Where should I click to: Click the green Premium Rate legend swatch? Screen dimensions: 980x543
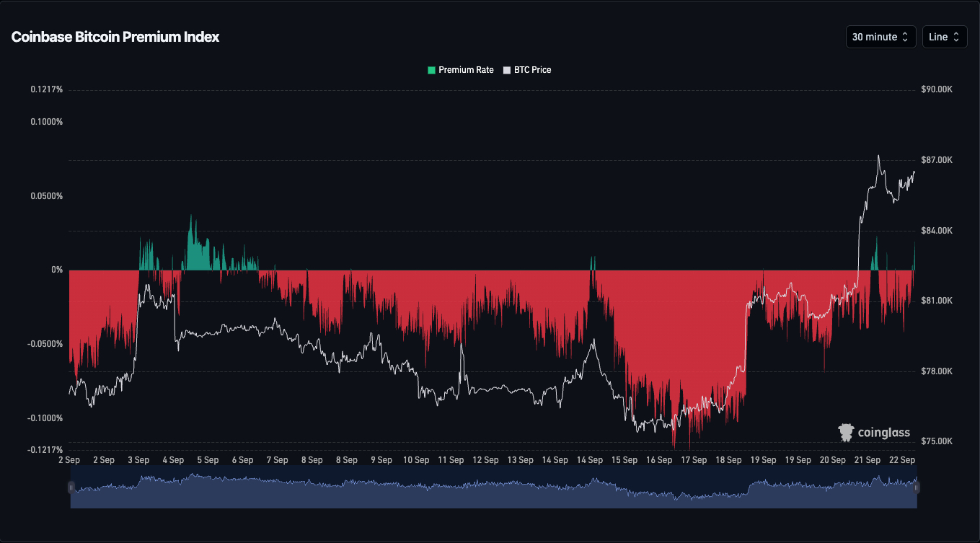pos(431,70)
